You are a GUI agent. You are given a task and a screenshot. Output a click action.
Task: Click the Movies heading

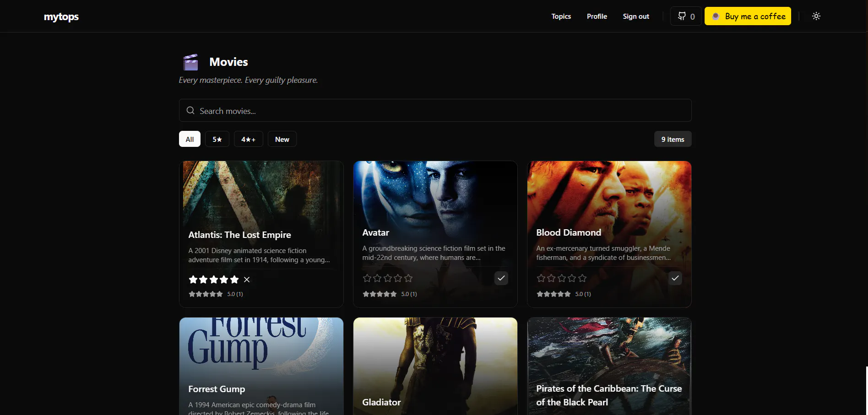pyautogui.click(x=228, y=62)
